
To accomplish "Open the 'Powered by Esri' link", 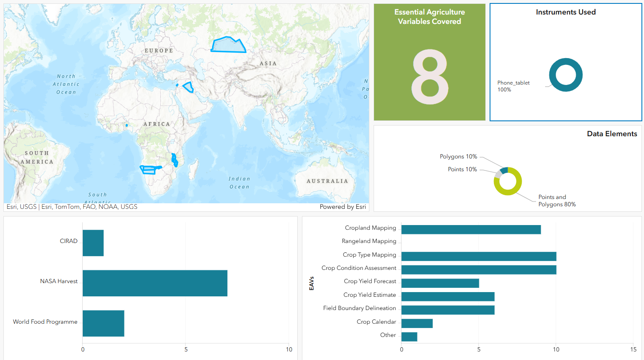I will point(342,207).
